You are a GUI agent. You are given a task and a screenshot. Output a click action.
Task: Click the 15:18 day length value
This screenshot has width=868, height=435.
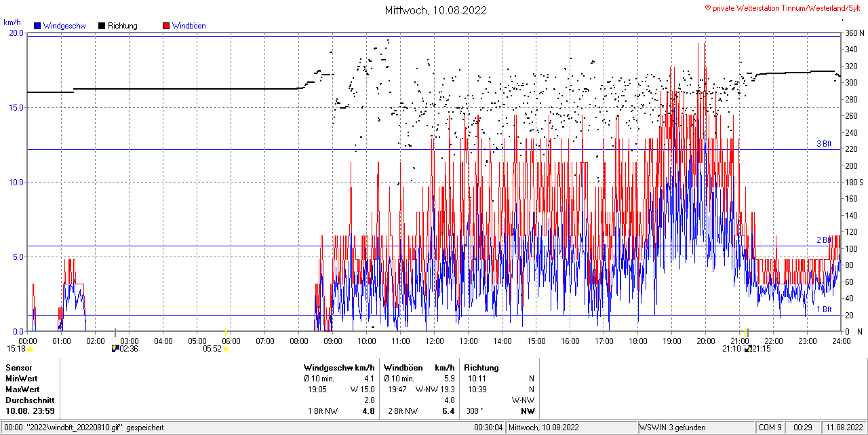[x=16, y=349]
